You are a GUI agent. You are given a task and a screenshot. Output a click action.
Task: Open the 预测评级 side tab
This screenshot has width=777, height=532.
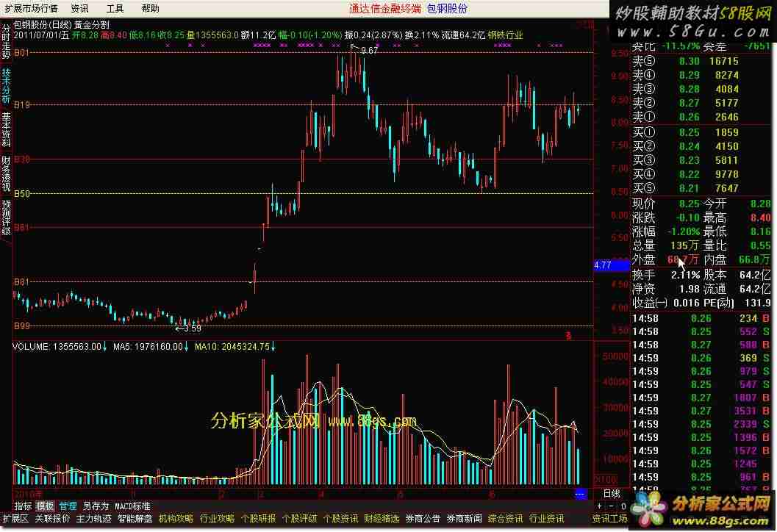coord(5,218)
